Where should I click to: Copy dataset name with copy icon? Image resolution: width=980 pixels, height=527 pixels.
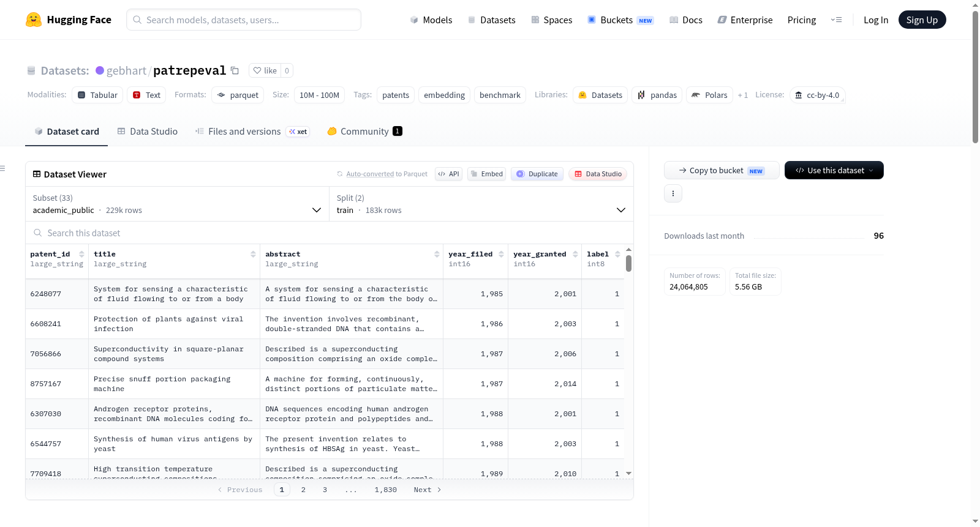[235, 70]
